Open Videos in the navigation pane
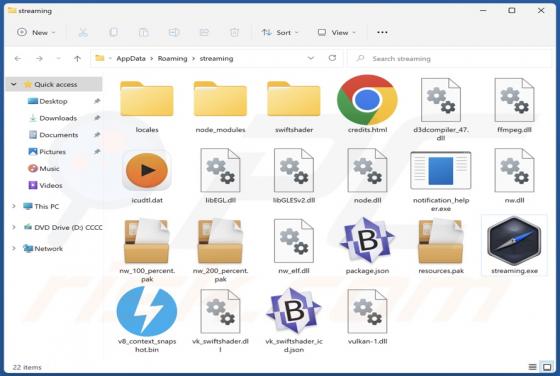 pyautogui.click(x=51, y=185)
